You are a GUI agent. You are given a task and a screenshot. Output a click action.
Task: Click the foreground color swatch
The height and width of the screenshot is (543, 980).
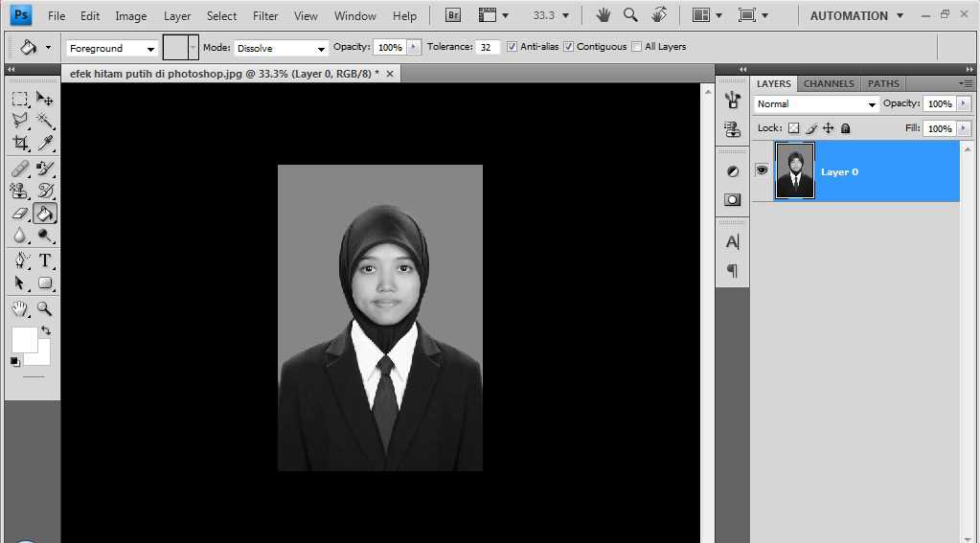24,339
